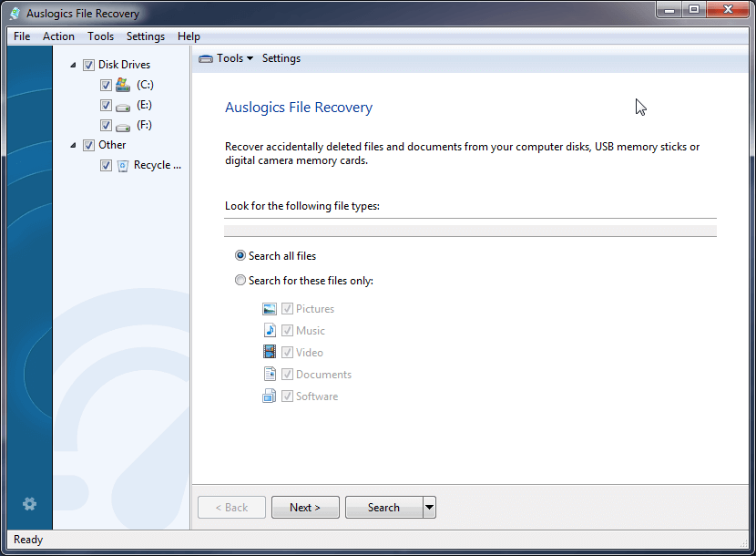Click the Documents page icon
756x556 pixels.
click(x=270, y=375)
